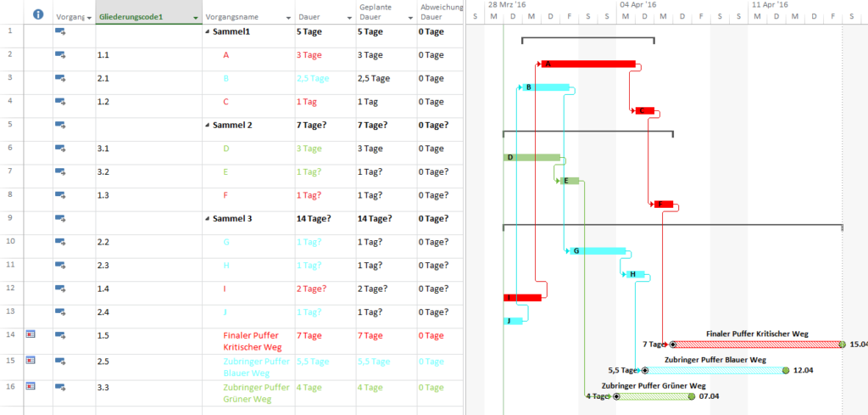Click the hatched red Finaler Puffer Kritischer Weg bar
The width and height of the screenshot is (868, 415).
[x=757, y=344]
